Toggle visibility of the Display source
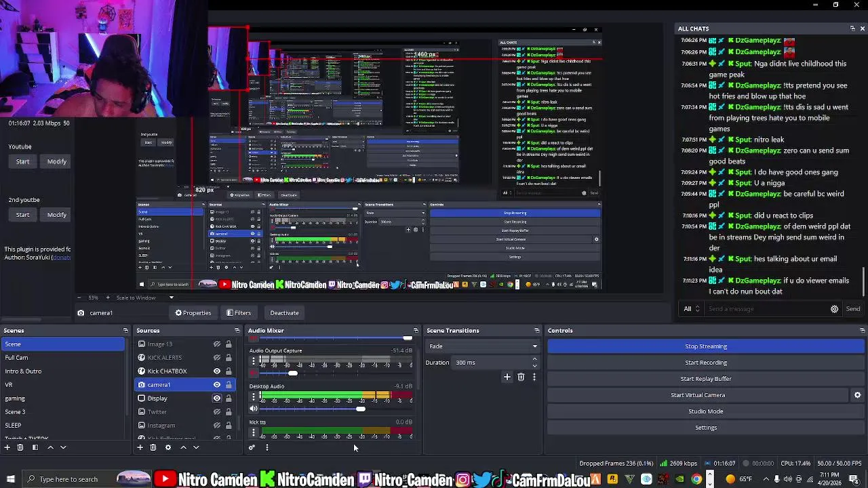Screen dimensions: 868x488 [217, 399]
